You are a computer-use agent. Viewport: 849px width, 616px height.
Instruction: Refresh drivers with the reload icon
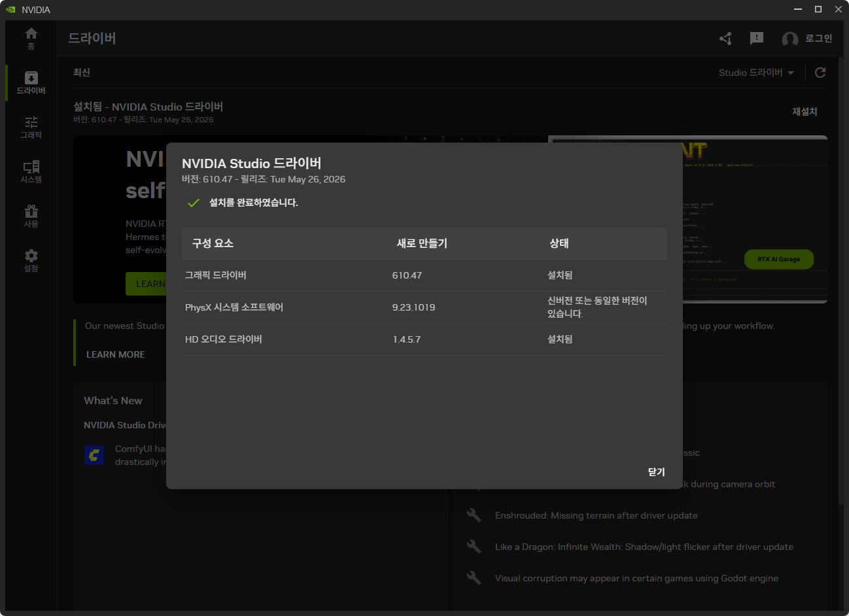[x=820, y=73]
